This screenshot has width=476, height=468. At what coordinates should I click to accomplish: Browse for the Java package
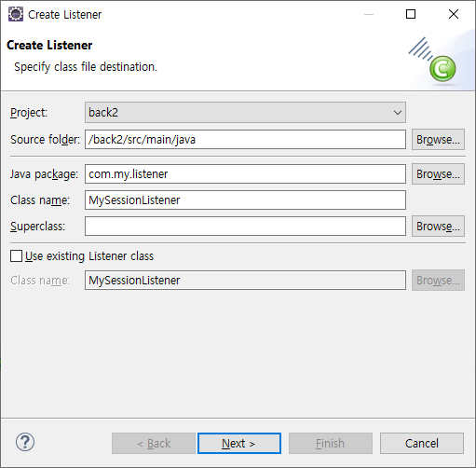tap(438, 174)
